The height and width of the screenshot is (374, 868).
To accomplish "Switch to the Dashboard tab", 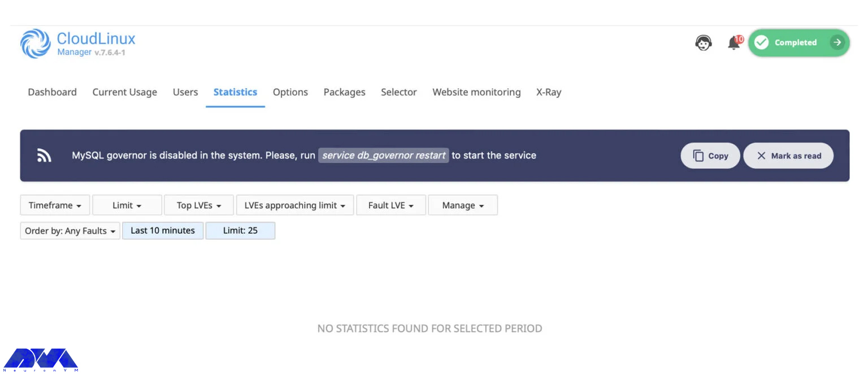I will coord(52,92).
